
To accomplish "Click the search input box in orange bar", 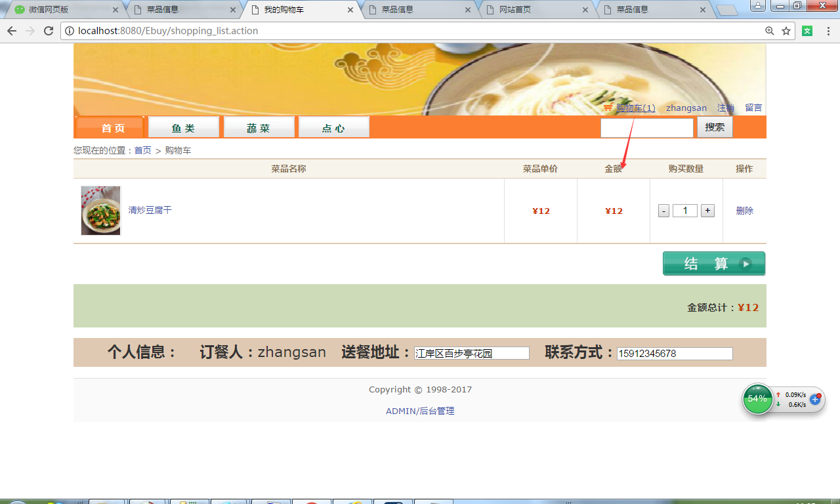I will [647, 127].
